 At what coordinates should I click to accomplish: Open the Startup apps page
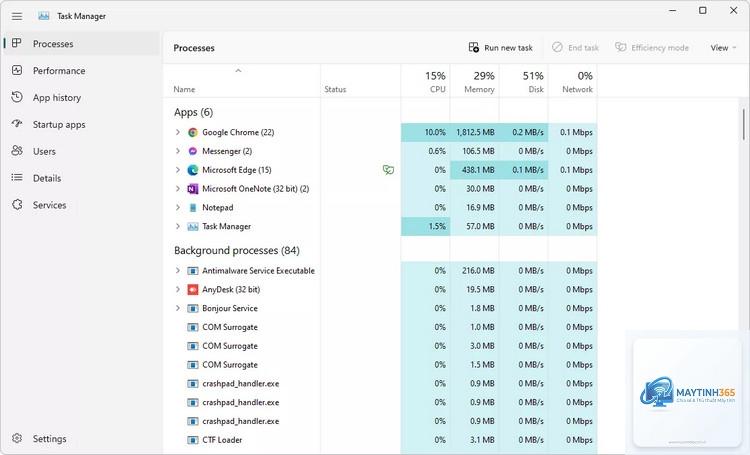pyautogui.click(x=82, y=124)
